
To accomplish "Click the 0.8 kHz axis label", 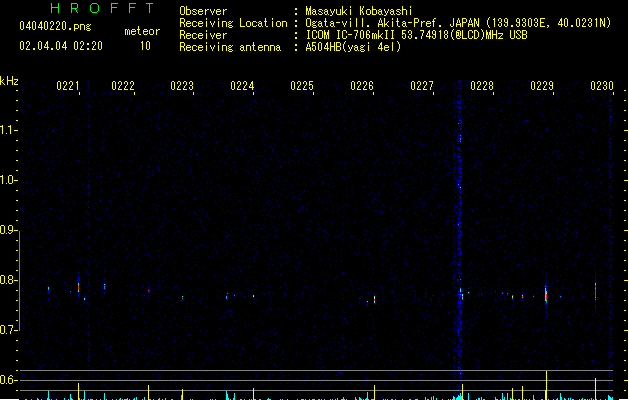I will (8, 280).
